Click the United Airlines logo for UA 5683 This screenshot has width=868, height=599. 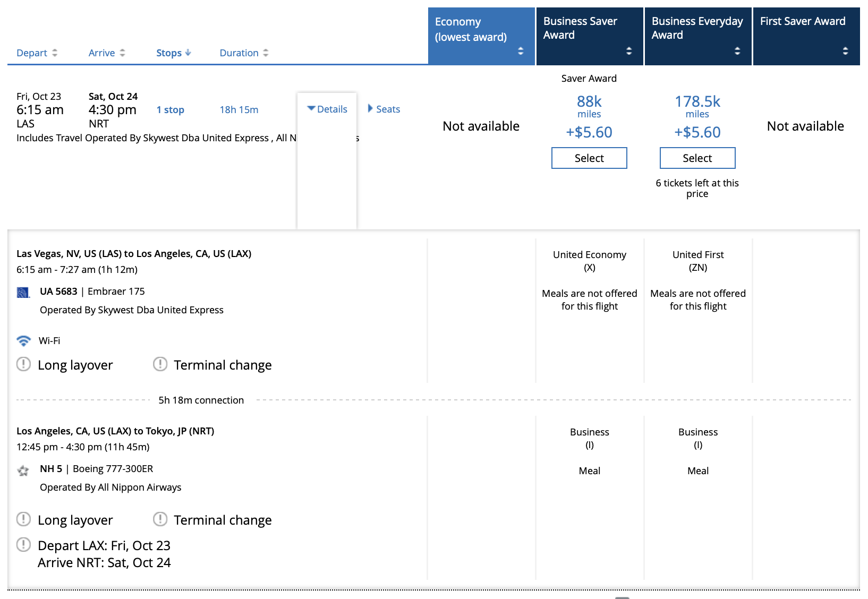point(23,292)
